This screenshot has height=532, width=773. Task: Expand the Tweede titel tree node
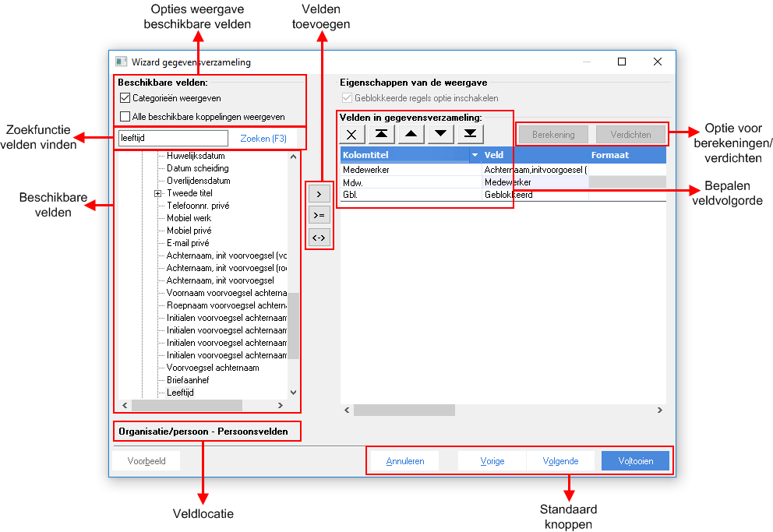(157, 194)
